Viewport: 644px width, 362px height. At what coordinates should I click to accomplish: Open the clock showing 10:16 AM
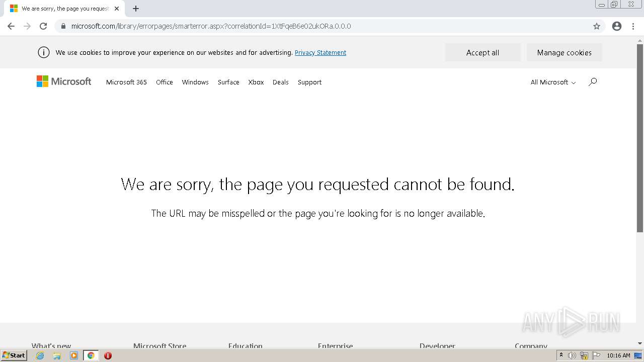(x=618, y=355)
